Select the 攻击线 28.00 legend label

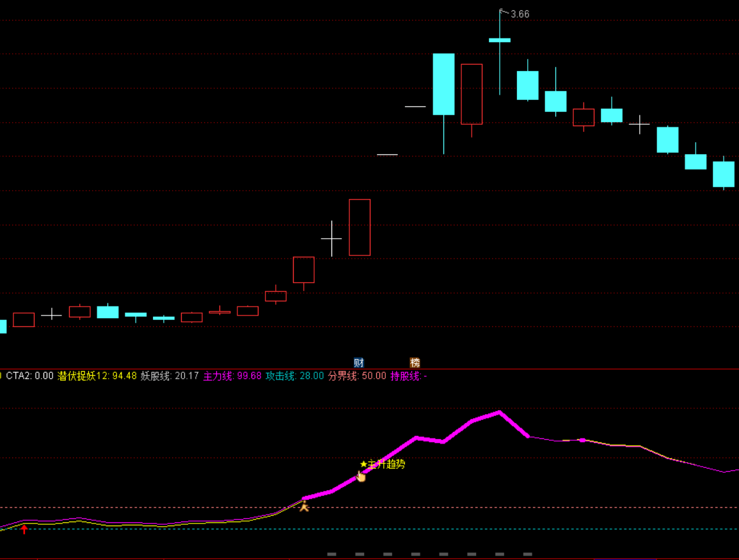295,376
